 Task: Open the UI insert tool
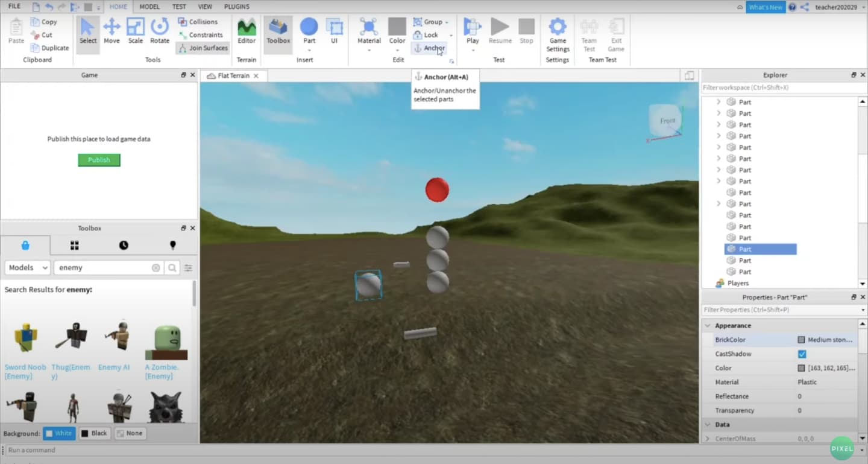tap(334, 31)
